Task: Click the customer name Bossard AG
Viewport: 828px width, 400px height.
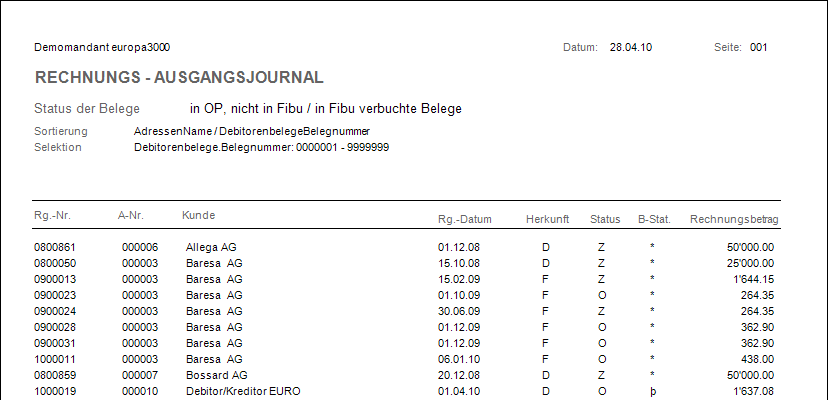Action: point(216,375)
